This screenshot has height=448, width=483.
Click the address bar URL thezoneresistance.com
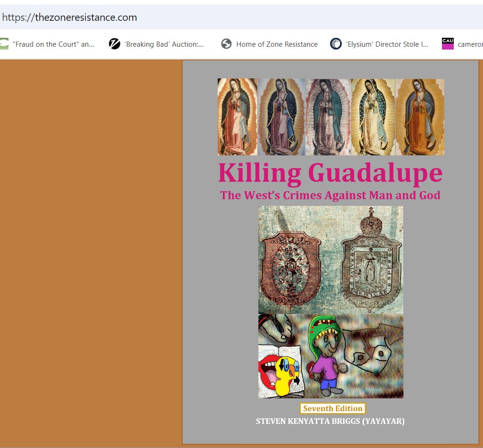click(x=69, y=17)
